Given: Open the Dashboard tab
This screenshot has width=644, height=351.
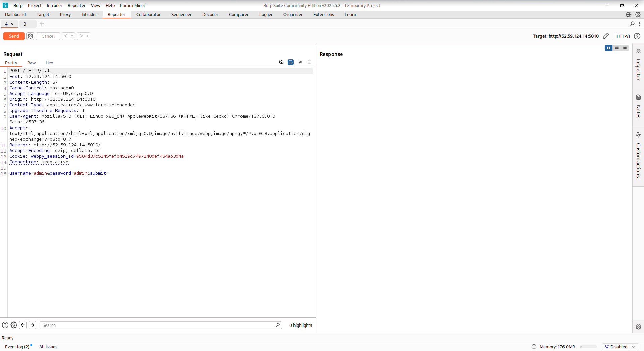Looking at the screenshot, I should pyautogui.click(x=15, y=14).
